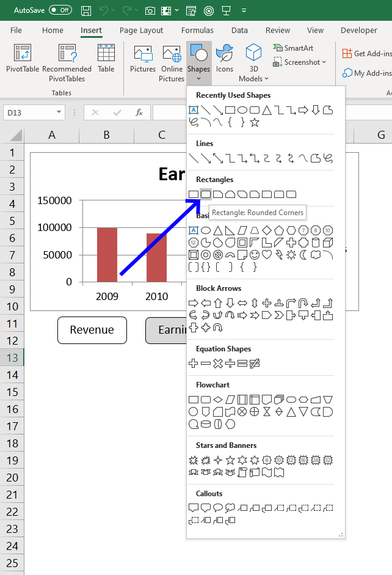Viewport: 392px width, 575px height.
Task: Insert a SmartArt graphic
Action: click(293, 48)
